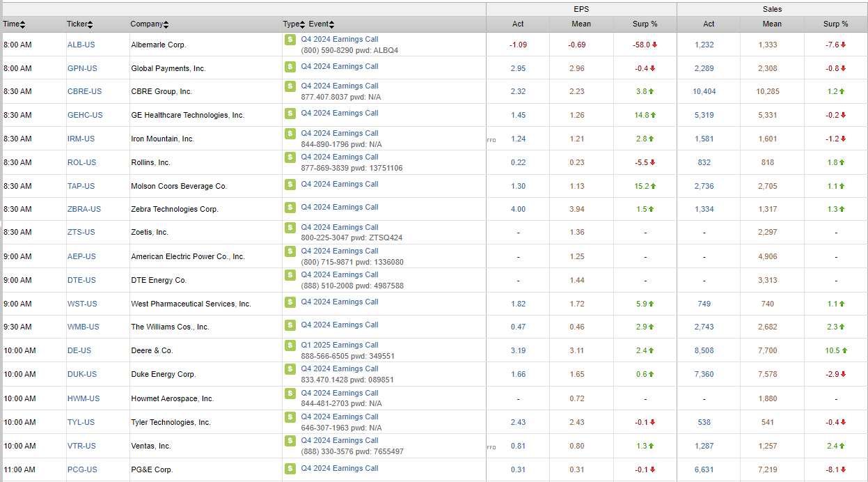Open the ALB-US ticker link
Viewport: 868px width, 482px height.
pyautogui.click(x=81, y=45)
